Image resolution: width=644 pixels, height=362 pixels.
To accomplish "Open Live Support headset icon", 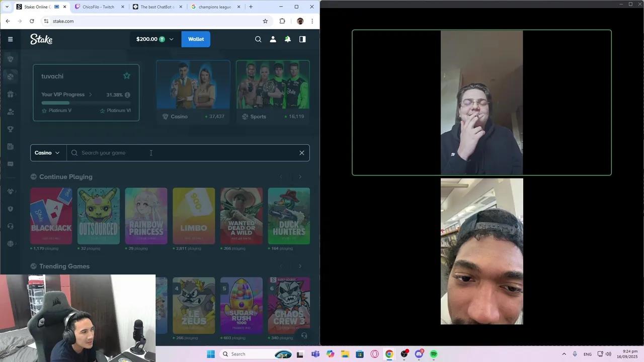I will [x=10, y=226].
